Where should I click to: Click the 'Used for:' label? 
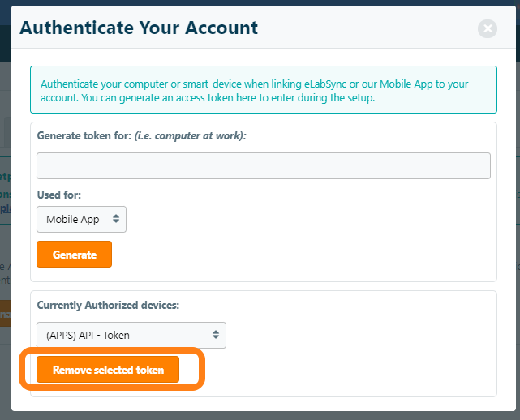pos(59,195)
